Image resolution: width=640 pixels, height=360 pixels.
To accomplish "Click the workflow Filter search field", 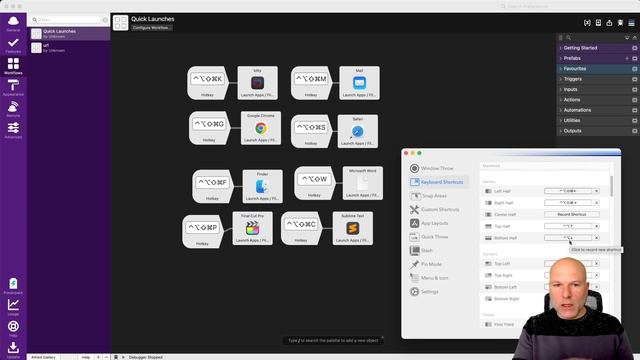I will [x=66, y=20].
